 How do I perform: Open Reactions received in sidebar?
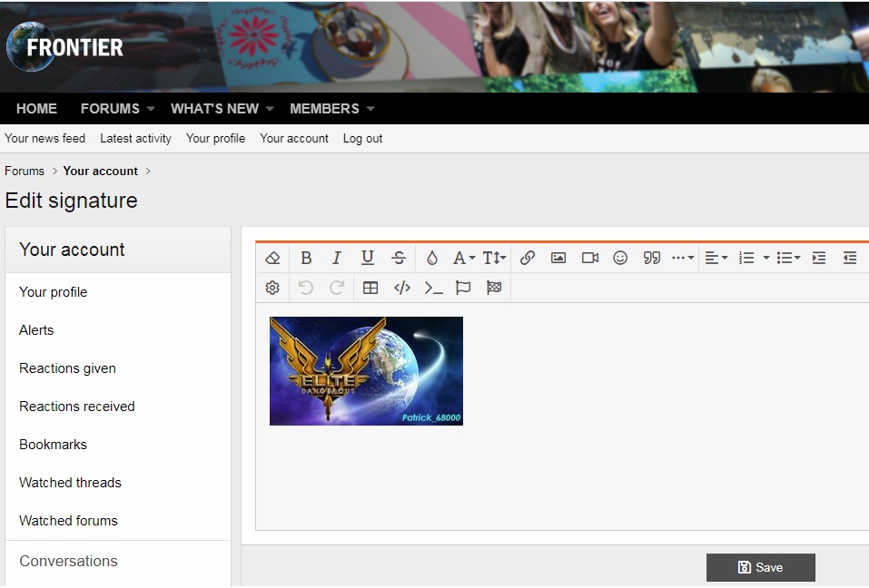[118, 407]
